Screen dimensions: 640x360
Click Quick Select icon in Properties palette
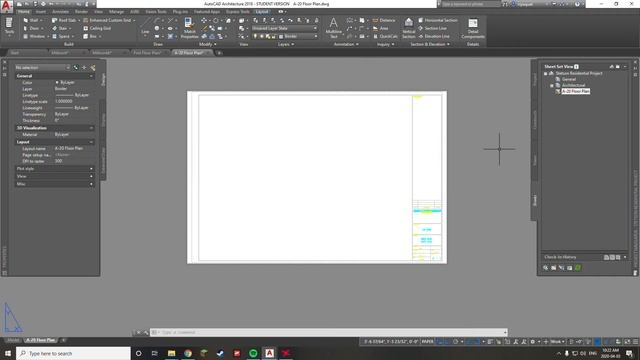93,67
